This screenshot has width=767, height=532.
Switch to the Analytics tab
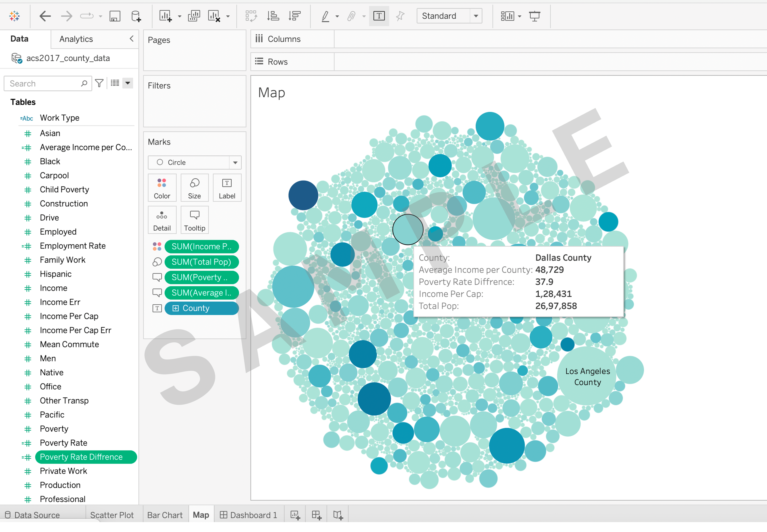[x=76, y=39]
